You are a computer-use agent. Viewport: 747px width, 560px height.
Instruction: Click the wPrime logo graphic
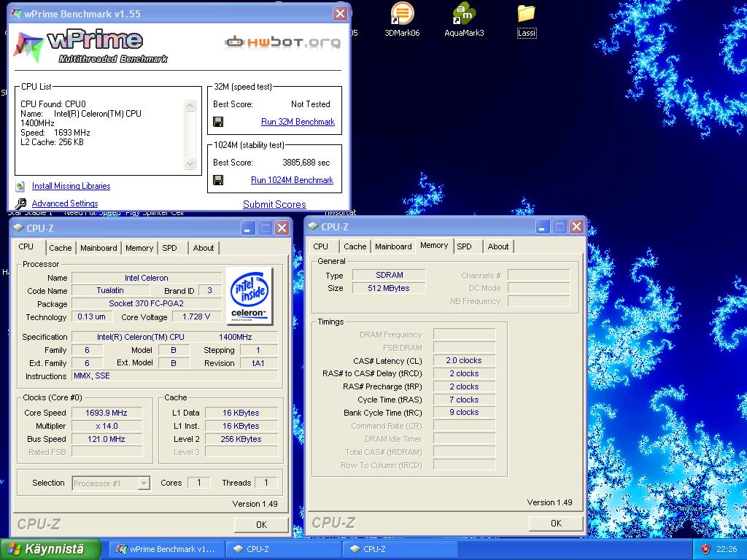(90, 46)
